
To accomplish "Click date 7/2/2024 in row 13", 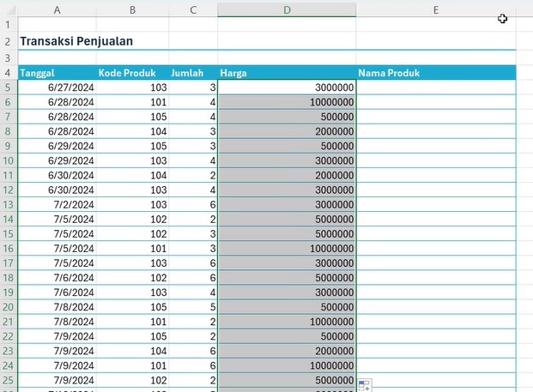I will 57,204.
